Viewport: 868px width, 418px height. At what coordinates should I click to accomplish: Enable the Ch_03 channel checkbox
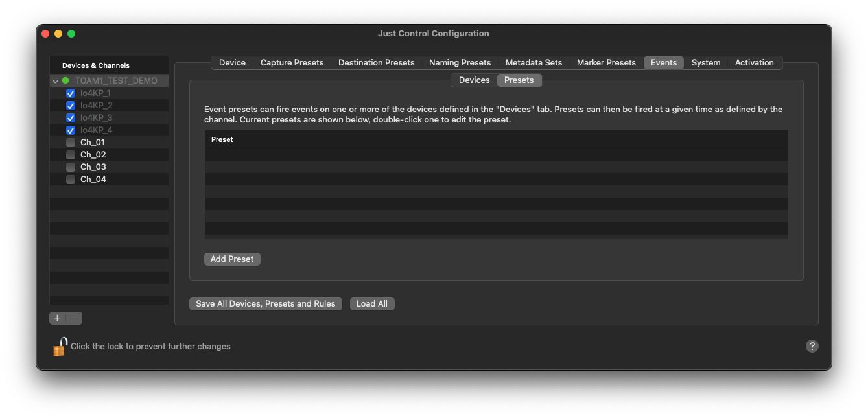pos(71,167)
